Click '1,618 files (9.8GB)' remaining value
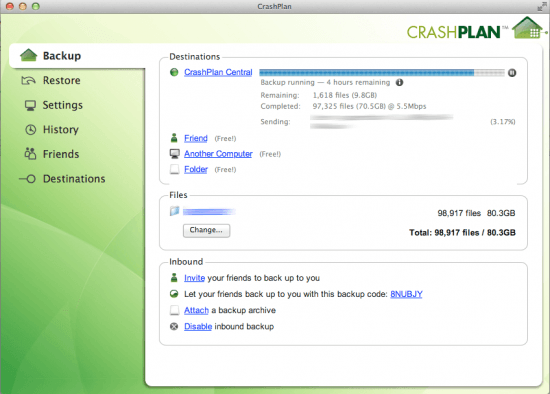This screenshot has height=394, width=550. 345,95
